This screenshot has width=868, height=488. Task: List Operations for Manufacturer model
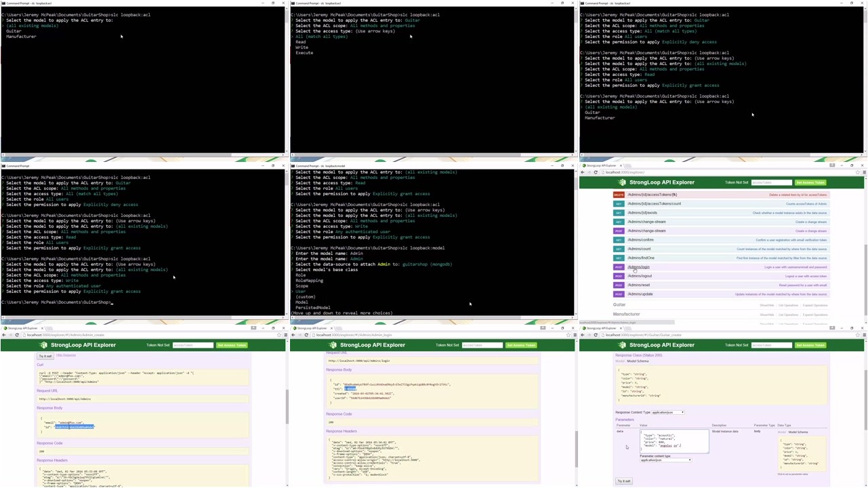coord(788,314)
